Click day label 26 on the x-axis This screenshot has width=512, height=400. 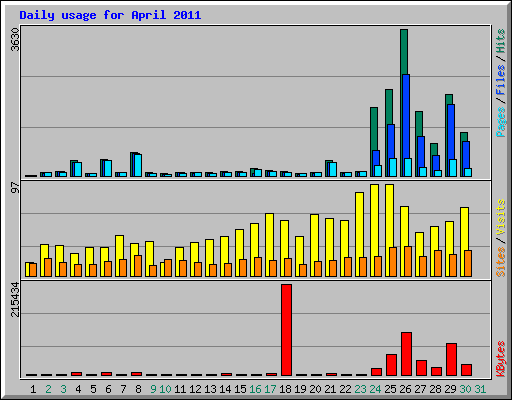pyautogui.click(x=405, y=389)
